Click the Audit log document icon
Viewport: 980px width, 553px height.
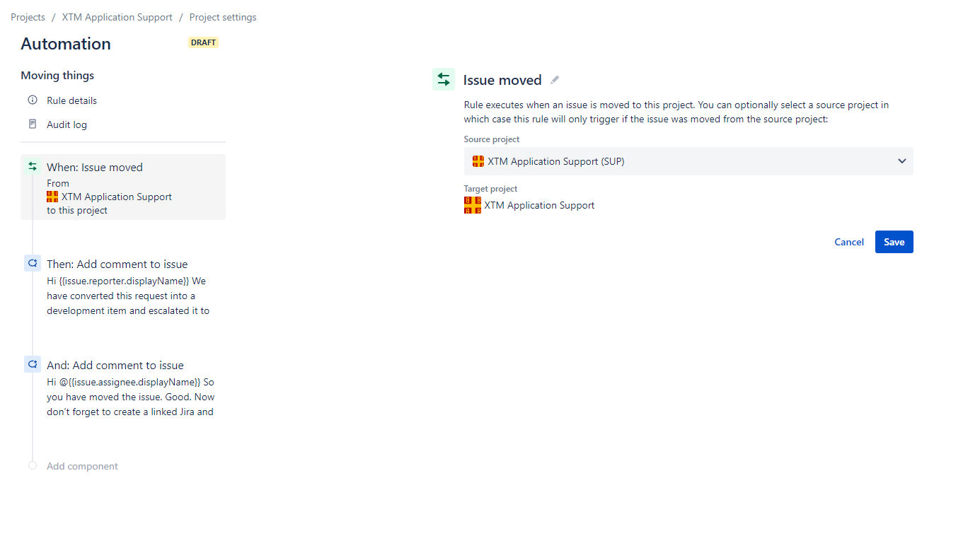pyautogui.click(x=32, y=124)
